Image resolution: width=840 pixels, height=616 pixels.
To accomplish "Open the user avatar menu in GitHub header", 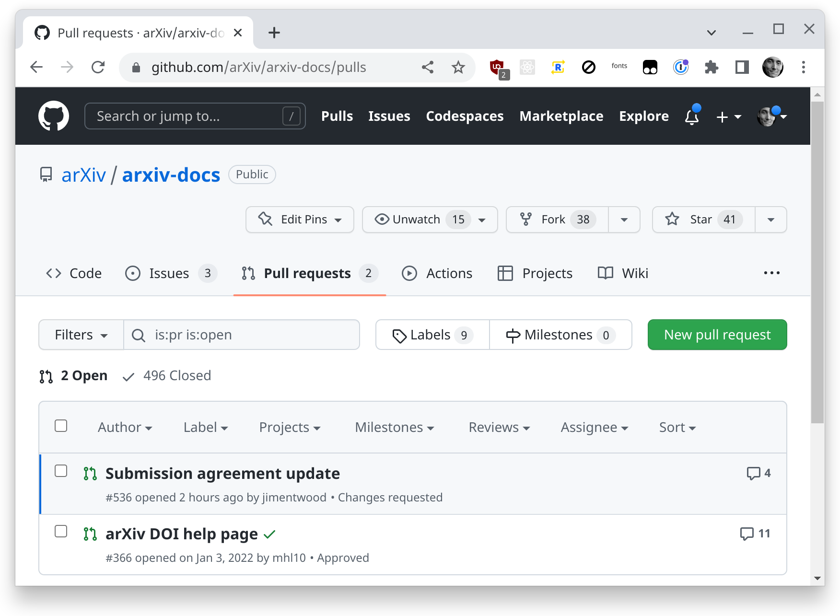I will tap(772, 116).
